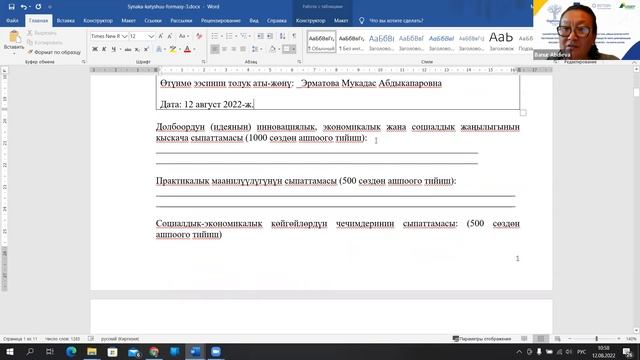Show paragraph marks with the pilcrow icon
The image size is (640, 360).
click(294, 36)
